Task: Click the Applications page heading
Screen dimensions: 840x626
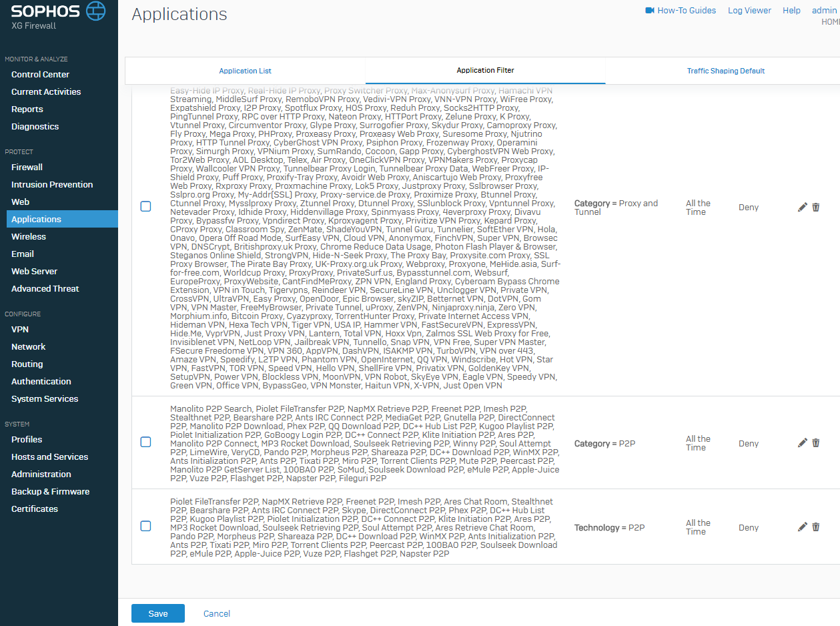Action: [x=179, y=14]
